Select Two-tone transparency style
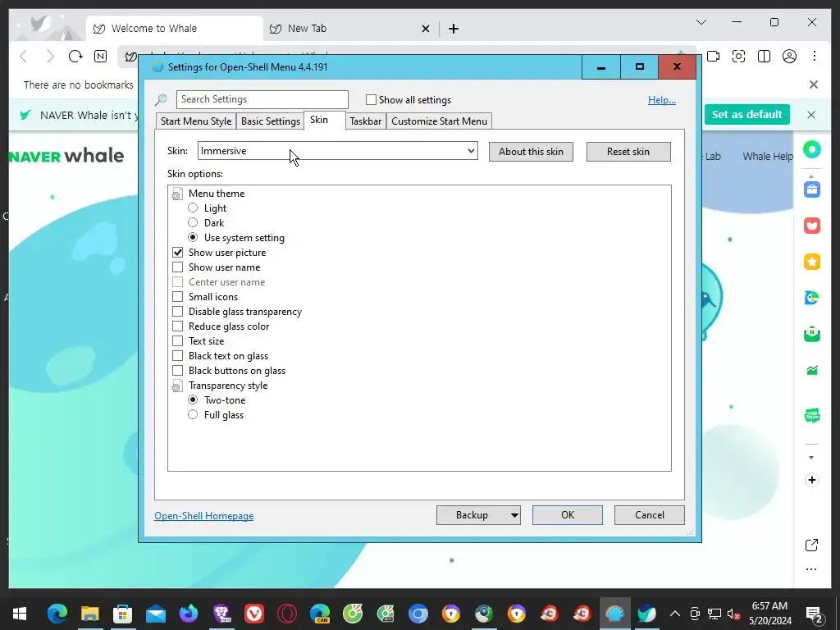 coord(193,399)
